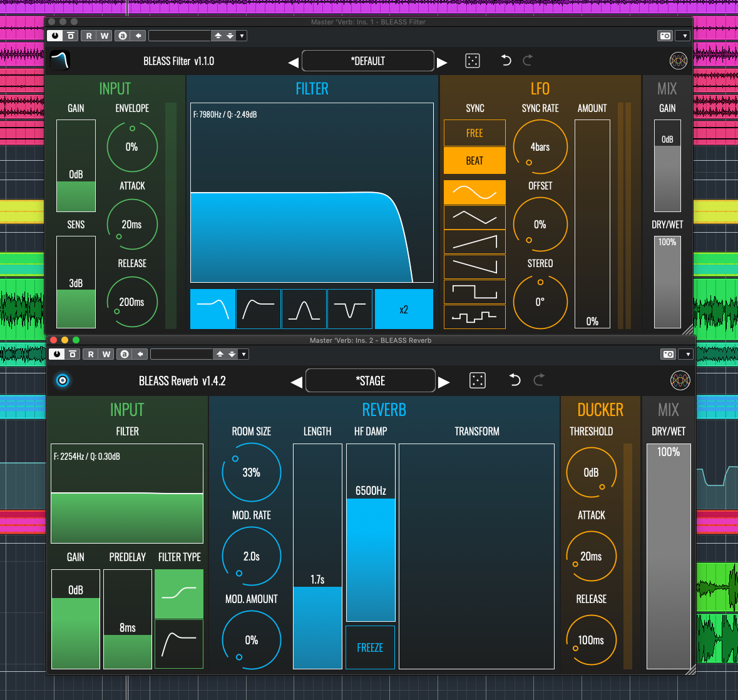738x700 pixels.
Task: Click the randomize dice icon in BLEASS Filter
Action: [x=473, y=61]
